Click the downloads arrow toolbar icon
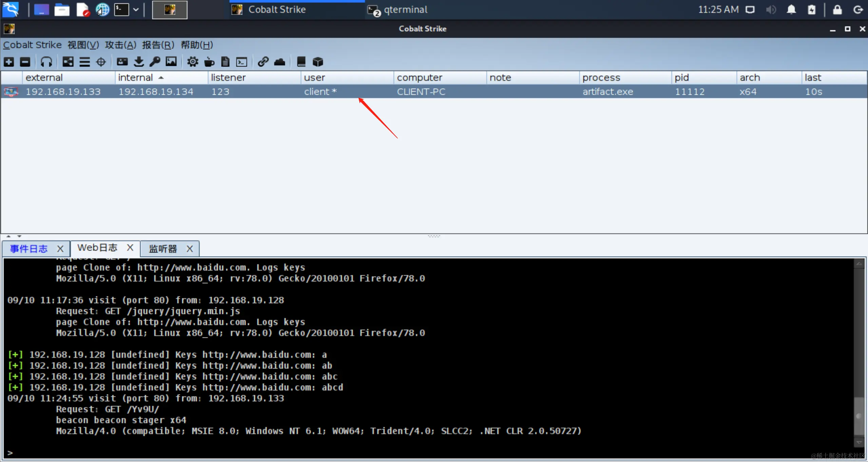This screenshot has width=868, height=462. tap(138, 62)
